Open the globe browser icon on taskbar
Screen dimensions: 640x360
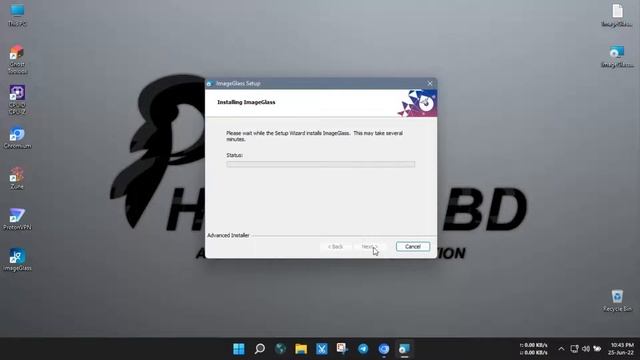[x=280, y=349]
